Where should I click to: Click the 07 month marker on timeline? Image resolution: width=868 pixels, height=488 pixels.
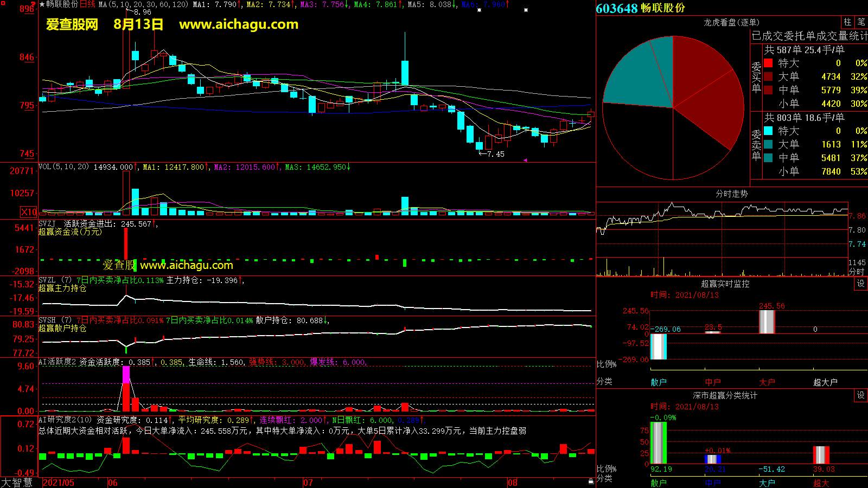point(308,483)
